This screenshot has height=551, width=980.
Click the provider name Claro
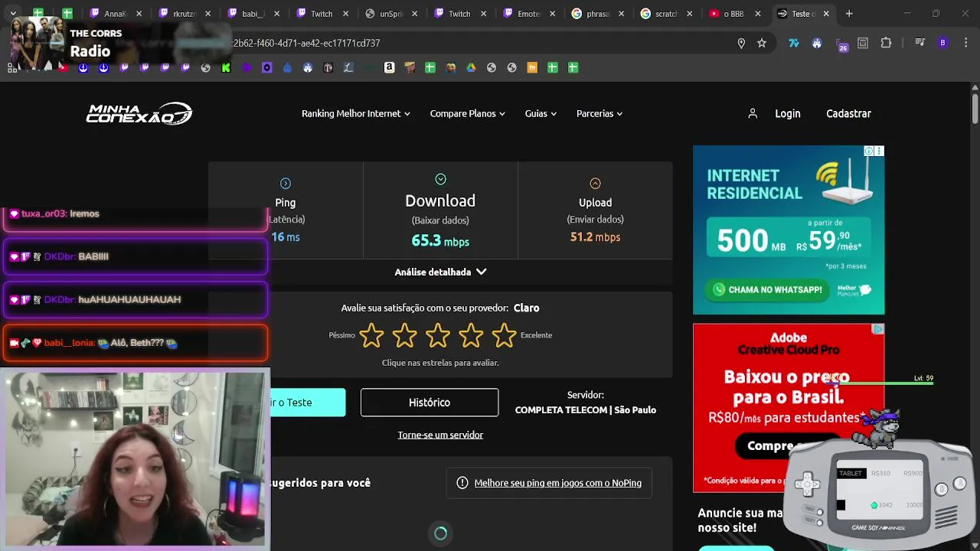click(x=526, y=308)
